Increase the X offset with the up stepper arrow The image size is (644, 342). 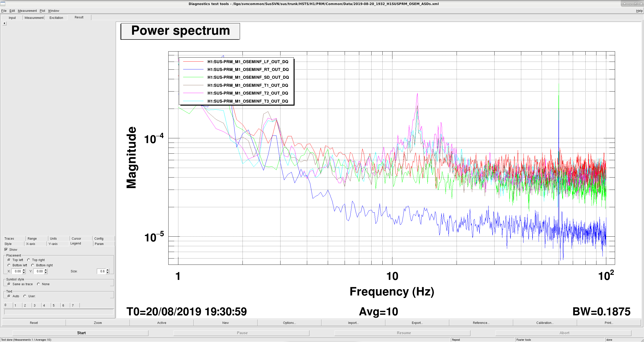(24, 270)
